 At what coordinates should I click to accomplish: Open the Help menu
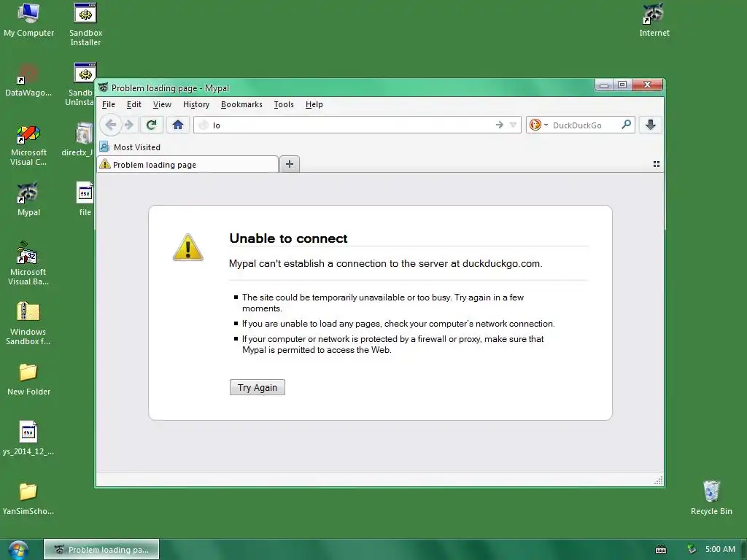tap(314, 104)
